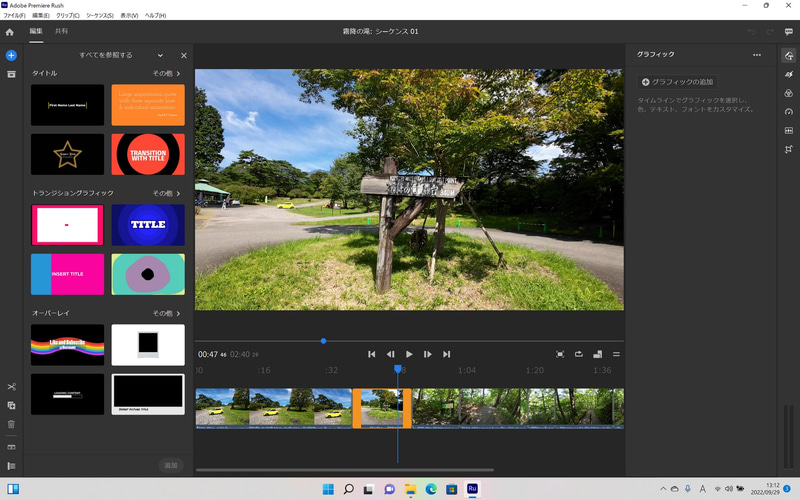This screenshot has width=800, height=500.
Task: Open the Graphics panel icon
Action: pos(789,56)
